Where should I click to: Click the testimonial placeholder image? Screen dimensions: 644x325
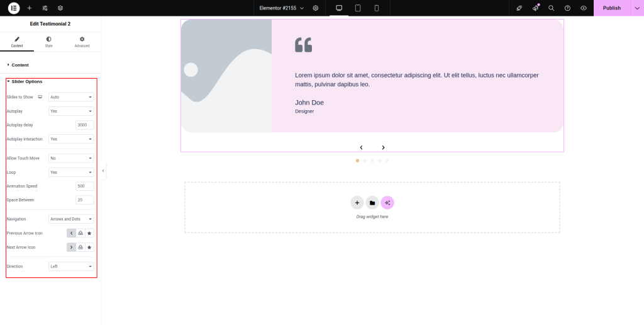[x=226, y=76]
